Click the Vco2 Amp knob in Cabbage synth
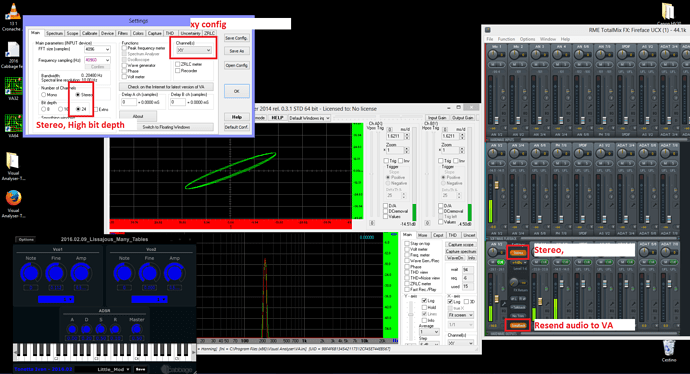The height and width of the screenshot is (374, 690). pos(174,273)
